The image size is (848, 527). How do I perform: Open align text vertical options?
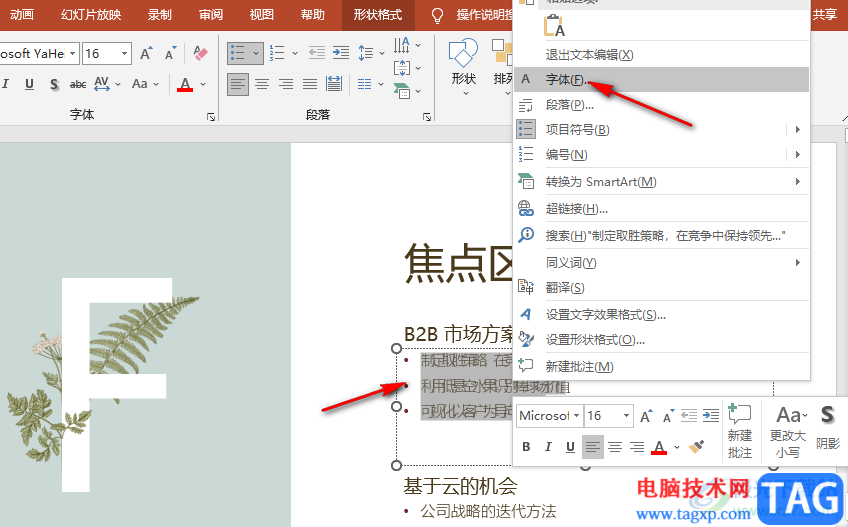point(407,68)
